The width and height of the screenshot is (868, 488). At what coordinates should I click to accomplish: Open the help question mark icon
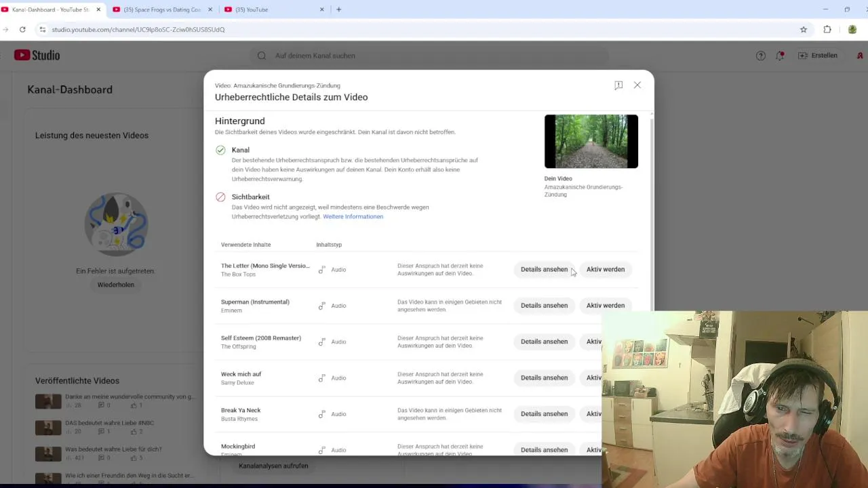click(x=761, y=56)
